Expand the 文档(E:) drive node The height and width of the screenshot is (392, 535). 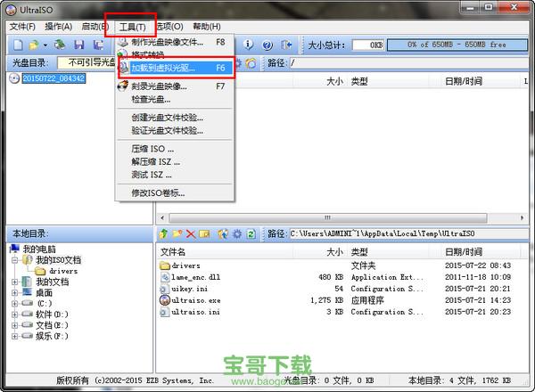14,325
